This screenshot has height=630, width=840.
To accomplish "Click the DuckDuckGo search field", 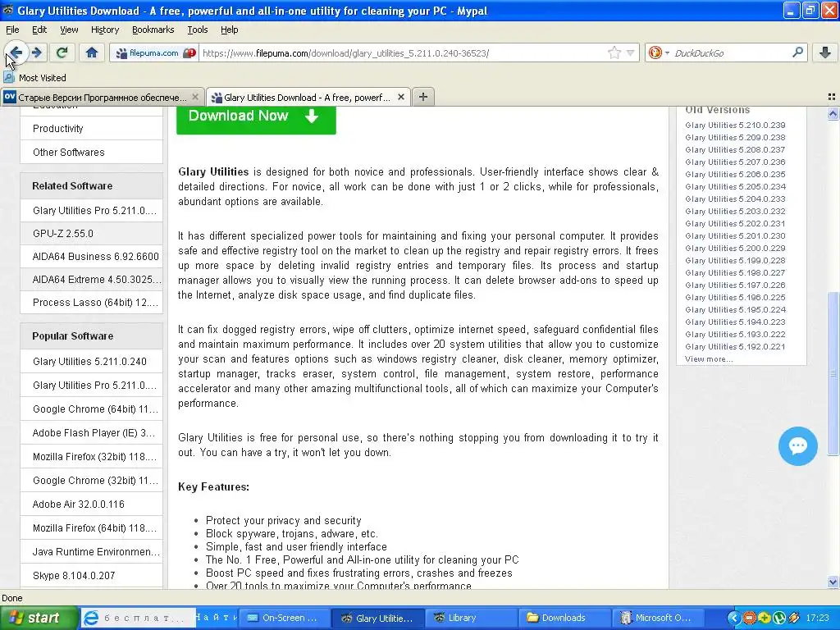I will click(730, 53).
